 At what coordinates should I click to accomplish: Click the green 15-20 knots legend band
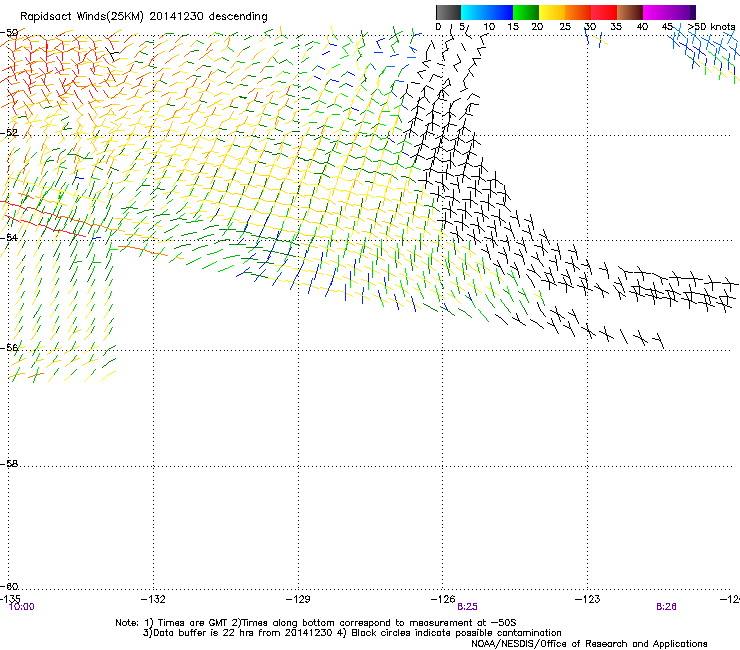pos(526,12)
